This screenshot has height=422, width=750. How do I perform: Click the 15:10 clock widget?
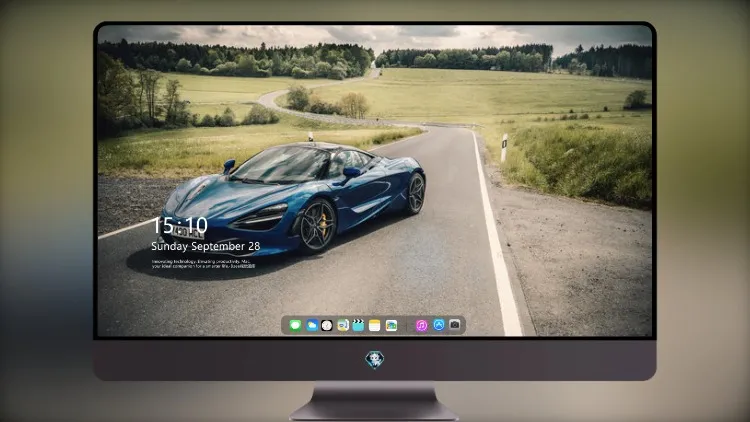coord(180,225)
